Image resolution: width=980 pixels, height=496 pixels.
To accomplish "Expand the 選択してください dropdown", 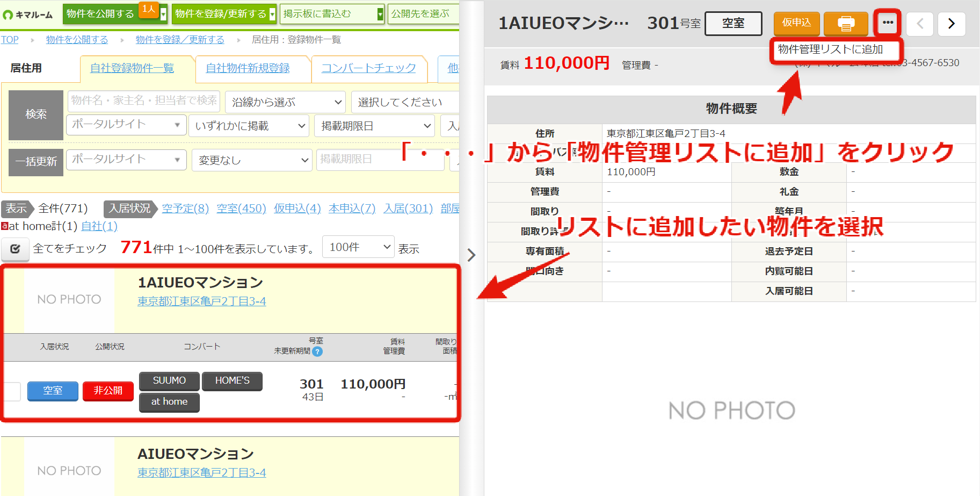I will pos(405,102).
